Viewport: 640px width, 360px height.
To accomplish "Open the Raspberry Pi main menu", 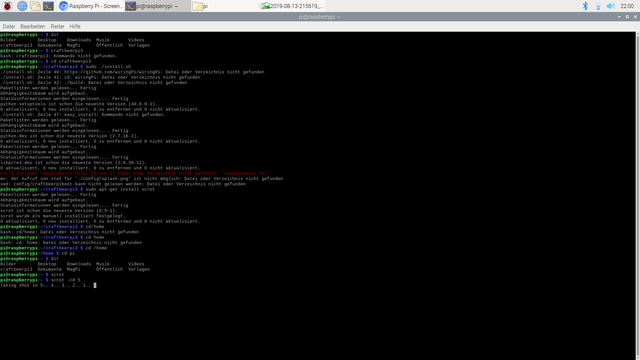I will point(7,6).
